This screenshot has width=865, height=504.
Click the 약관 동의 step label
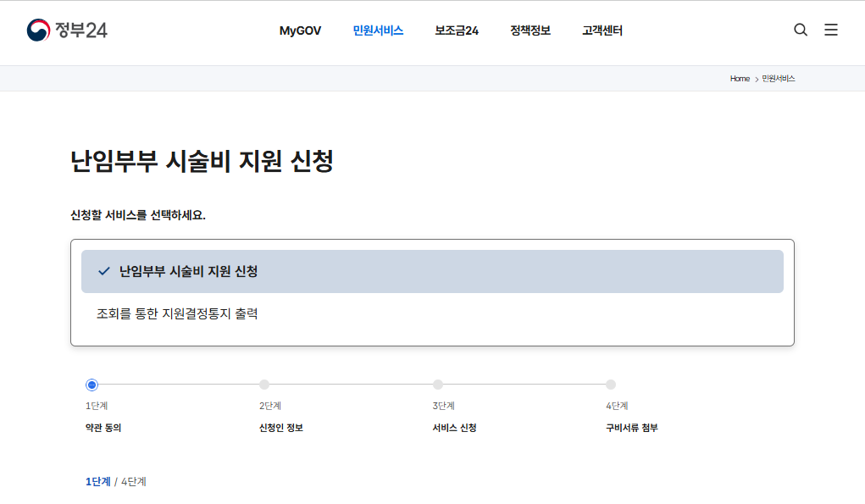103,428
